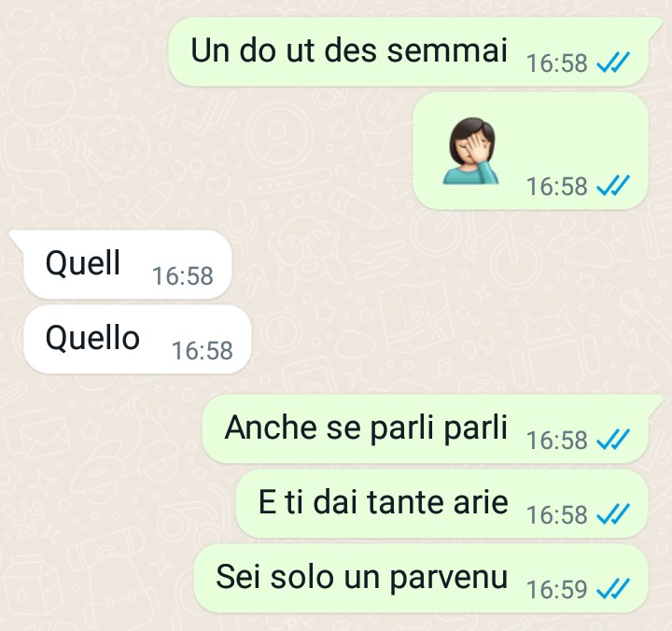The height and width of the screenshot is (631, 672).
Task: Click the read checkmarks on 'Un do ut des semmai'
Action: 613,63
